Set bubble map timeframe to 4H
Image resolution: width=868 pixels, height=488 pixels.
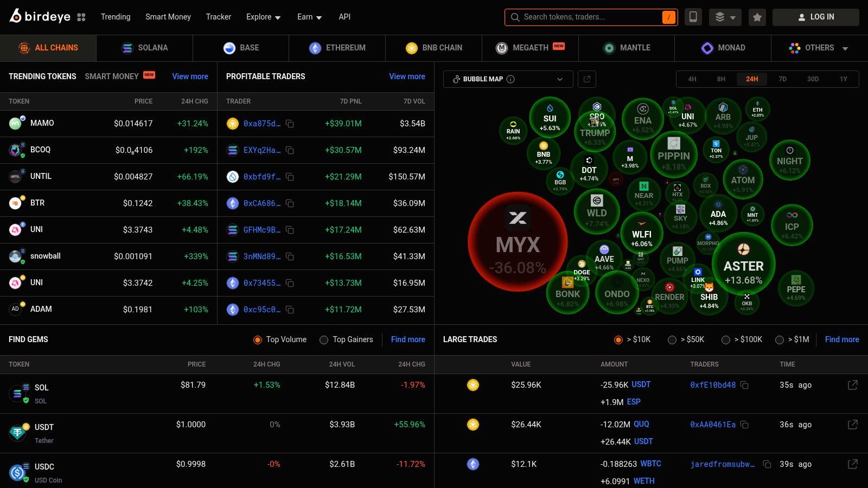click(692, 79)
